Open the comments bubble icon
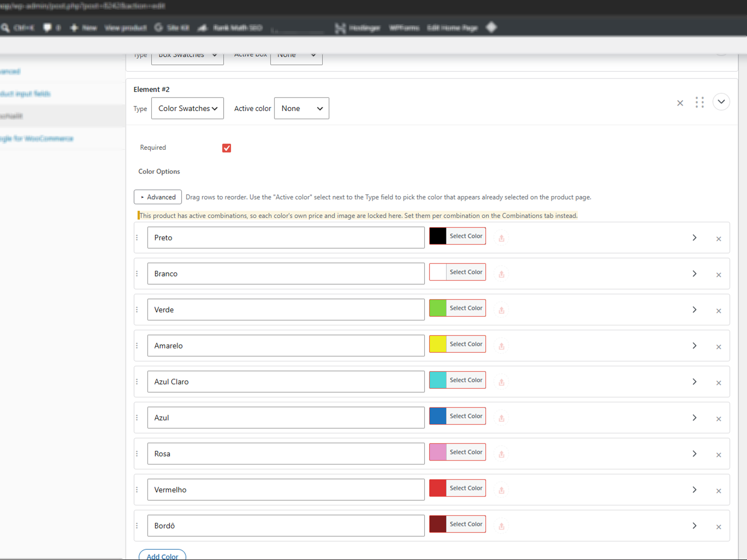747x560 pixels. point(47,28)
